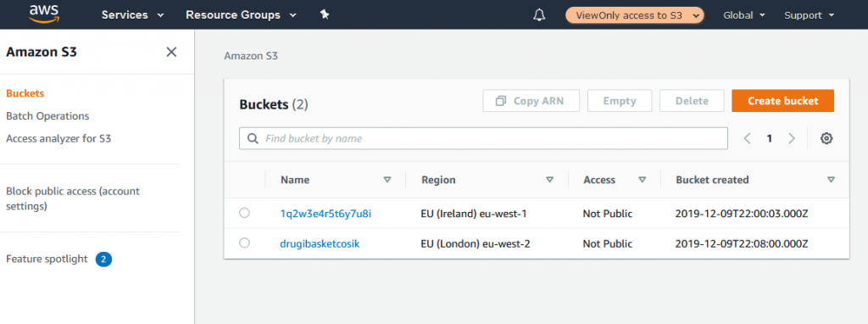Click the EU (London) eu-west-2 cell
This screenshot has width=868, height=324.
[x=476, y=243]
